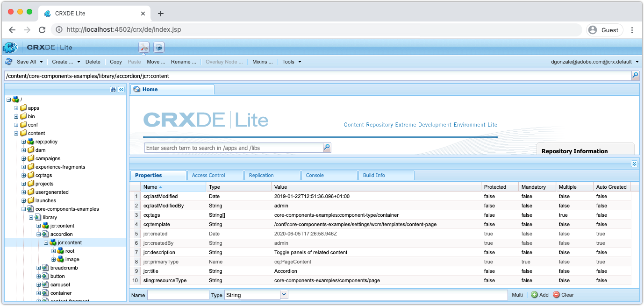The image size is (644, 306).
Task: Collapse the content folder node
Action: coord(16,133)
